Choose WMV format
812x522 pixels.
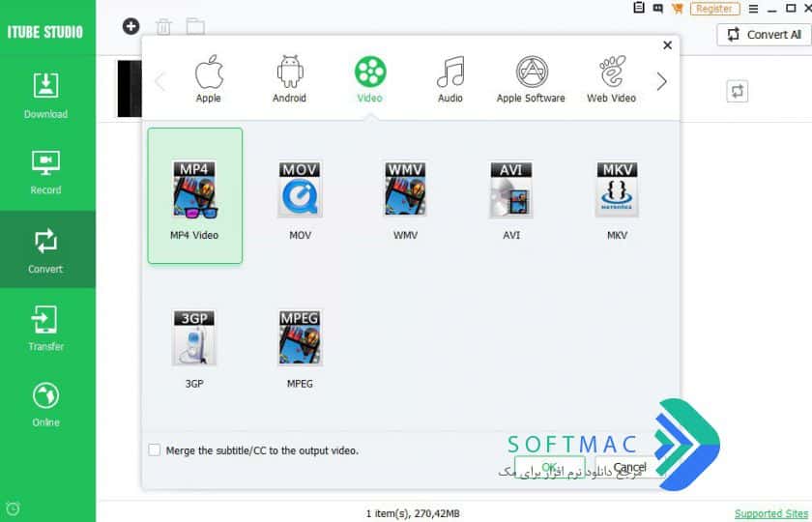[405, 200]
